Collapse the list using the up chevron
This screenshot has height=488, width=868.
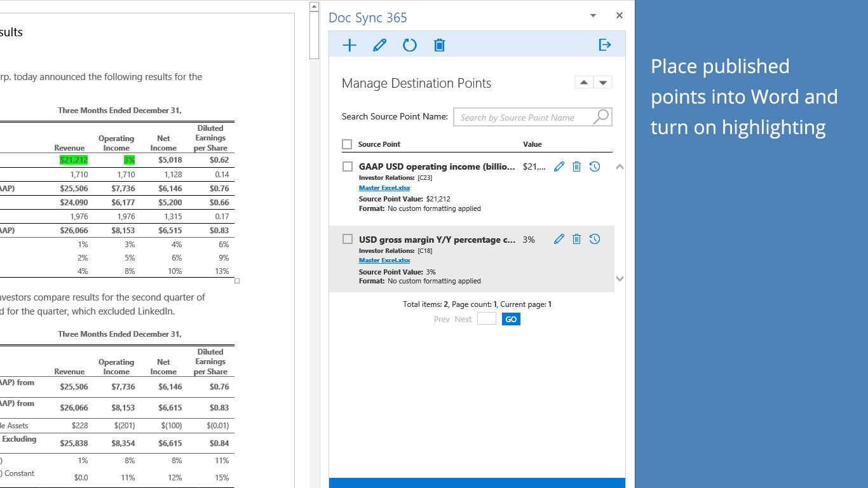(620, 167)
